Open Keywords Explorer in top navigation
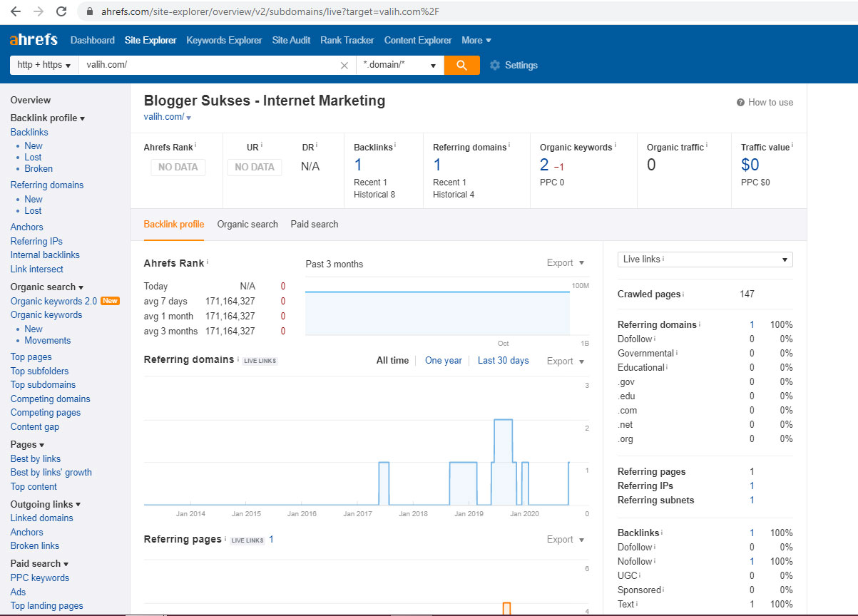The width and height of the screenshot is (858, 616). [x=224, y=40]
